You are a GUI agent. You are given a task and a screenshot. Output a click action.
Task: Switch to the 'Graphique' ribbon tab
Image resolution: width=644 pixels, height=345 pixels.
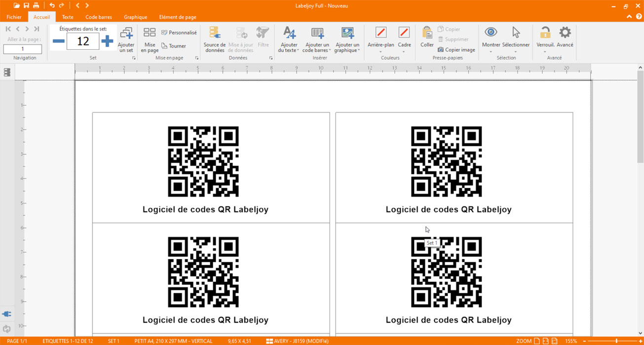click(x=136, y=17)
